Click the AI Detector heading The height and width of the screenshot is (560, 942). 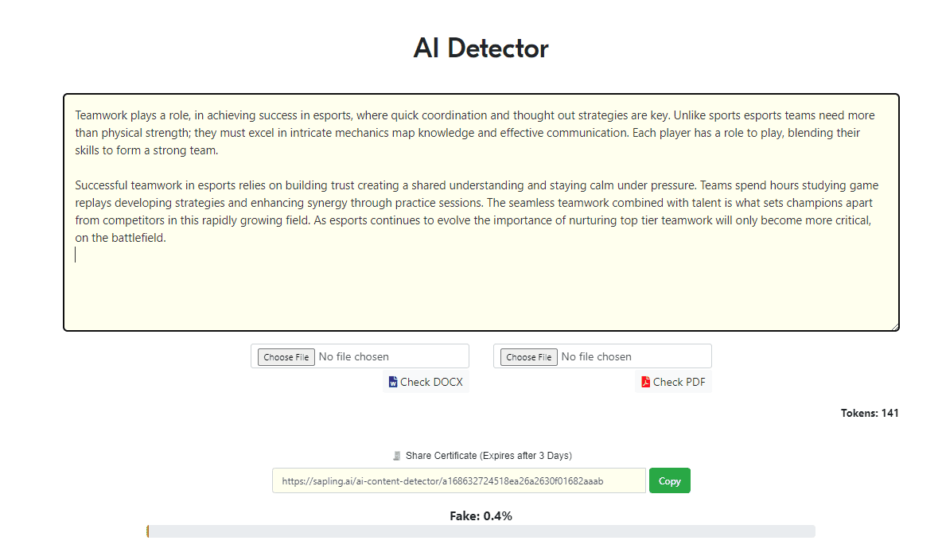481,49
